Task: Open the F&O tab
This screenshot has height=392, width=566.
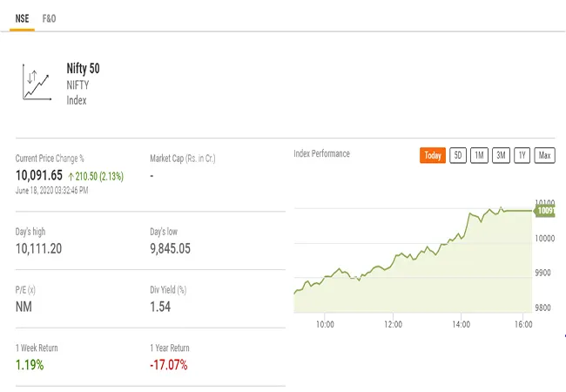Action: coord(49,19)
